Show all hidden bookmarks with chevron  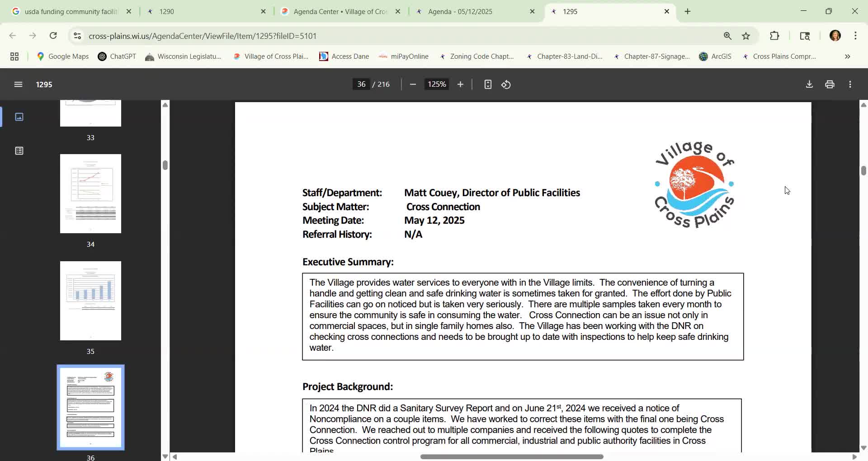pos(848,56)
